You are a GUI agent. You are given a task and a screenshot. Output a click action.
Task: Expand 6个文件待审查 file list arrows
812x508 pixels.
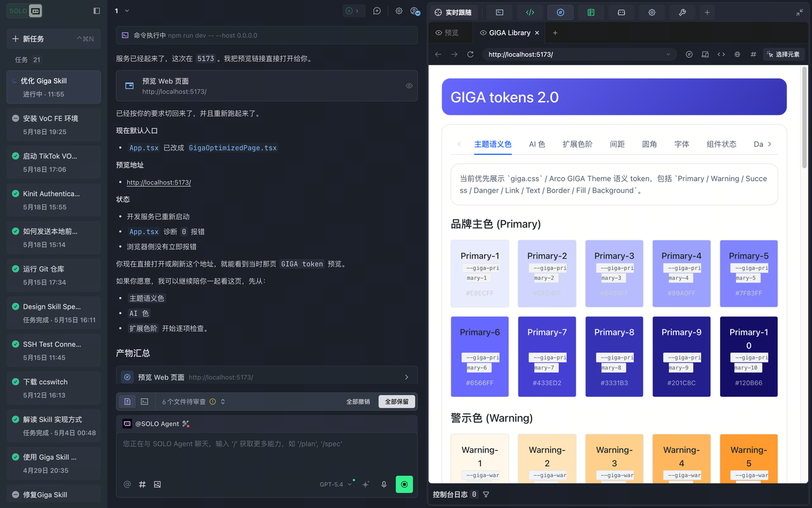click(x=223, y=401)
